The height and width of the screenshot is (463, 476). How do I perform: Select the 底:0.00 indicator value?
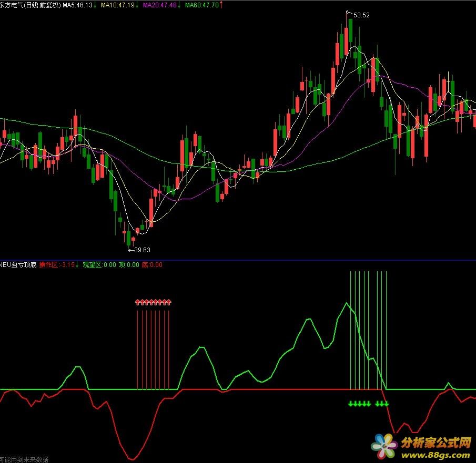point(152,265)
